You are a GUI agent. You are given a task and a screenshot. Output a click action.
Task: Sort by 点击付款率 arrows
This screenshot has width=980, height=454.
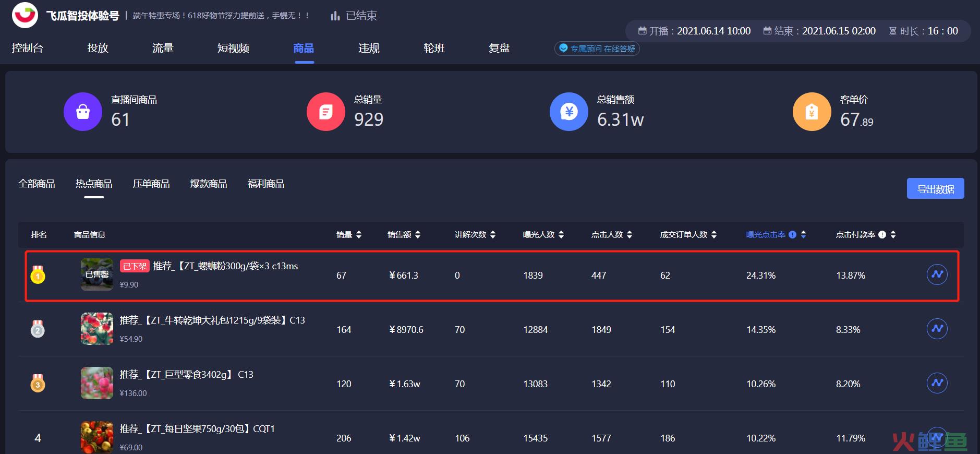click(x=893, y=235)
